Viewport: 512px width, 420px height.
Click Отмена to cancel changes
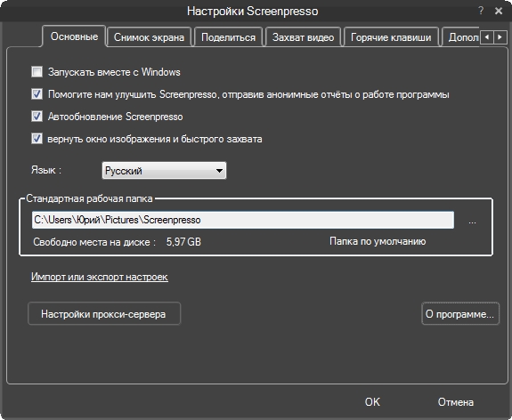click(456, 401)
